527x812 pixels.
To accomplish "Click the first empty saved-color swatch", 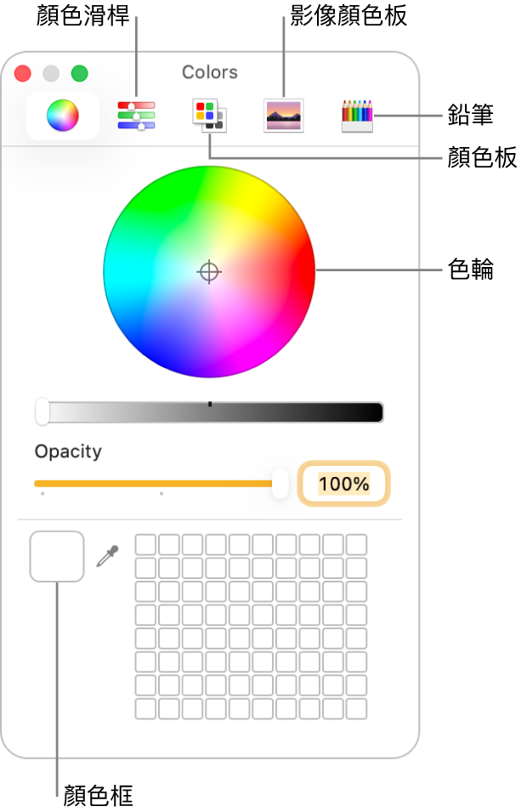I will [x=146, y=545].
